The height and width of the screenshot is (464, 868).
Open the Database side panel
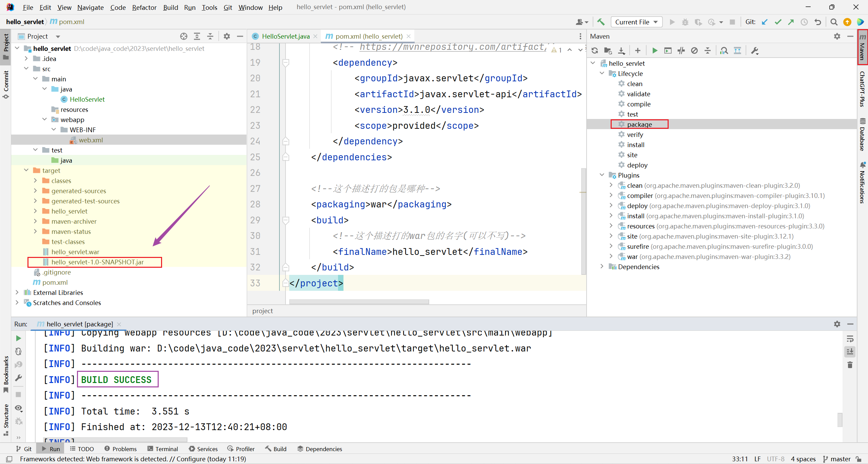click(863, 134)
